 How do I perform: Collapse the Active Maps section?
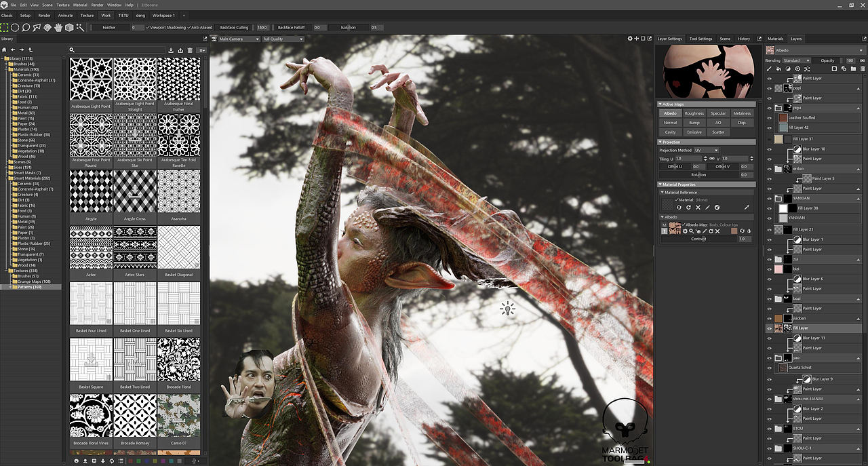point(660,104)
